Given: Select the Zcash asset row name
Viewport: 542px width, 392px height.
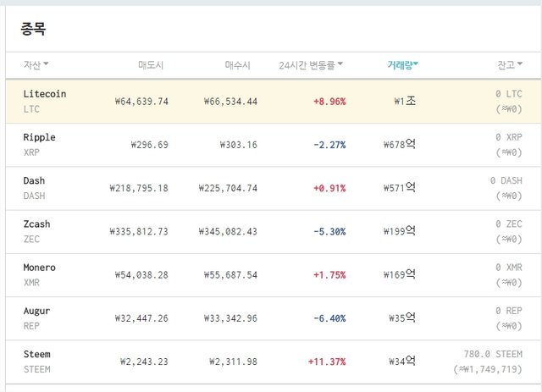Looking at the screenshot, I should tap(36, 224).
